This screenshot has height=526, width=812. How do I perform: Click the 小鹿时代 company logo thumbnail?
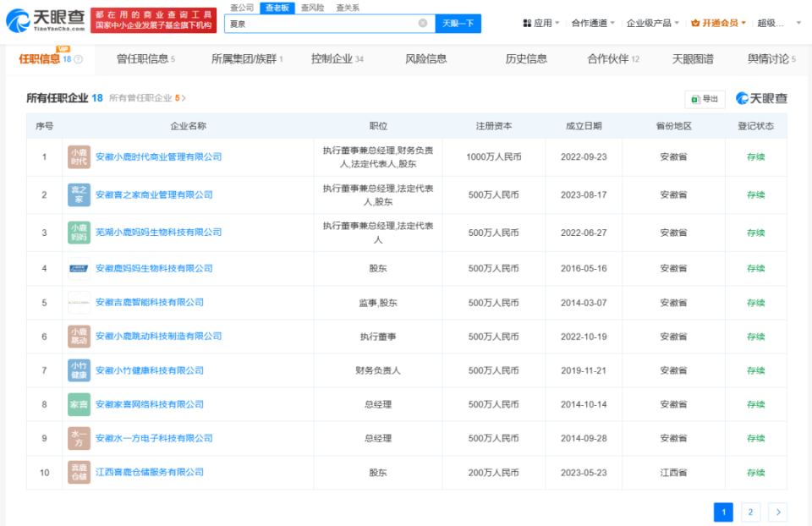78,156
